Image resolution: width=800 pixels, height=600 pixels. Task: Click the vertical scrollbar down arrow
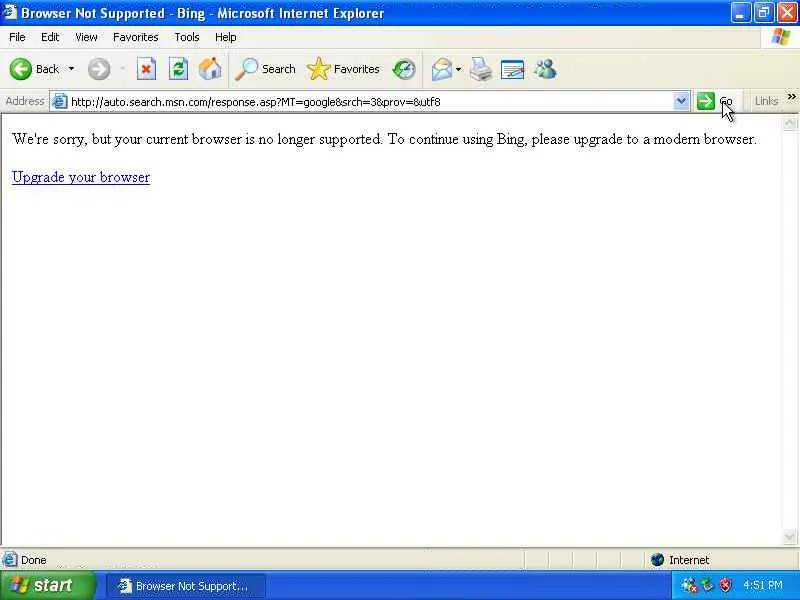point(789,537)
